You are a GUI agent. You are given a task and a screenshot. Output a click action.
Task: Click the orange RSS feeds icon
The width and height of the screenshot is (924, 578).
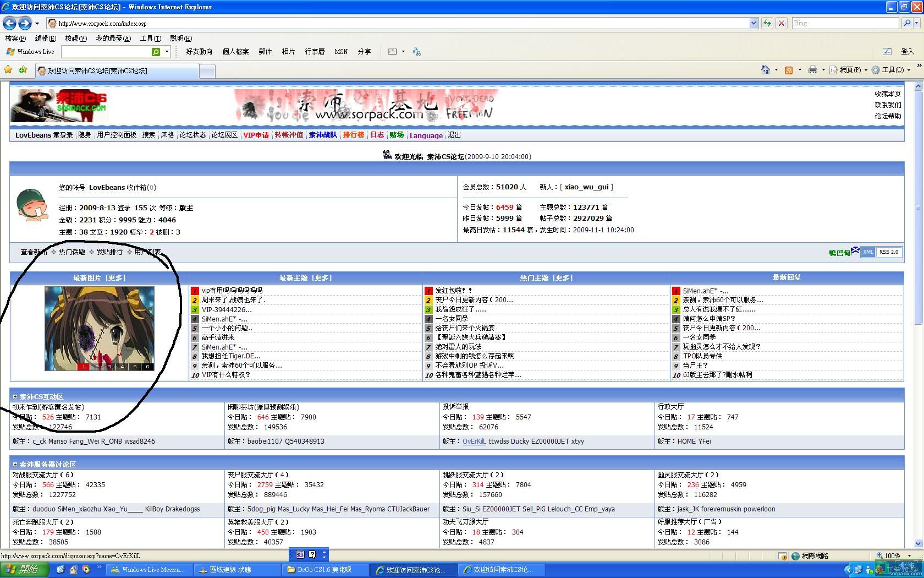tap(789, 70)
